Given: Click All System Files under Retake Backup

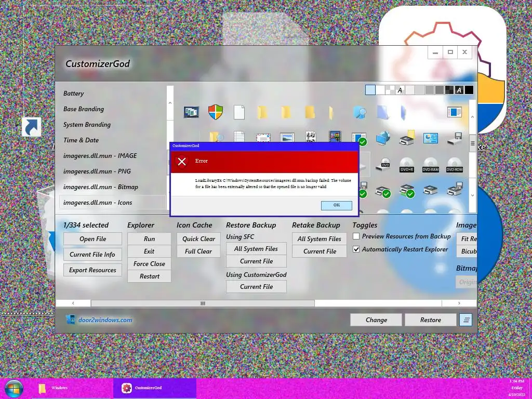Looking at the screenshot, I should point(320,239).
